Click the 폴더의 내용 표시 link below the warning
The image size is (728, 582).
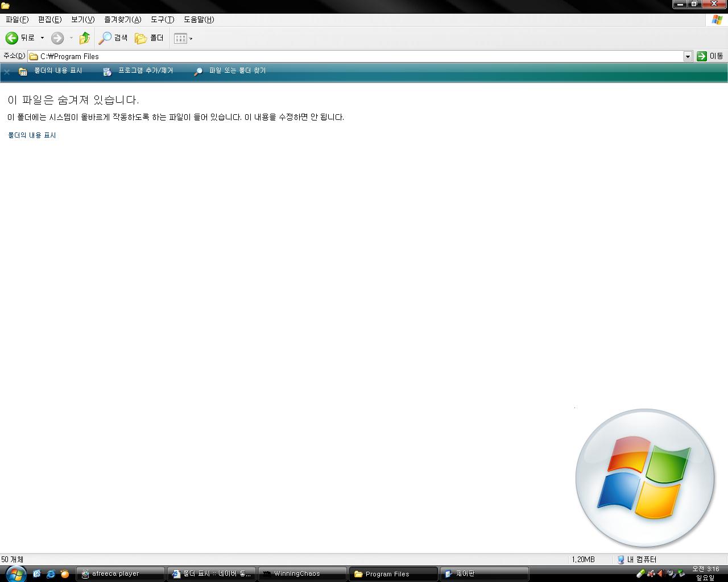(x=32, y=135)
